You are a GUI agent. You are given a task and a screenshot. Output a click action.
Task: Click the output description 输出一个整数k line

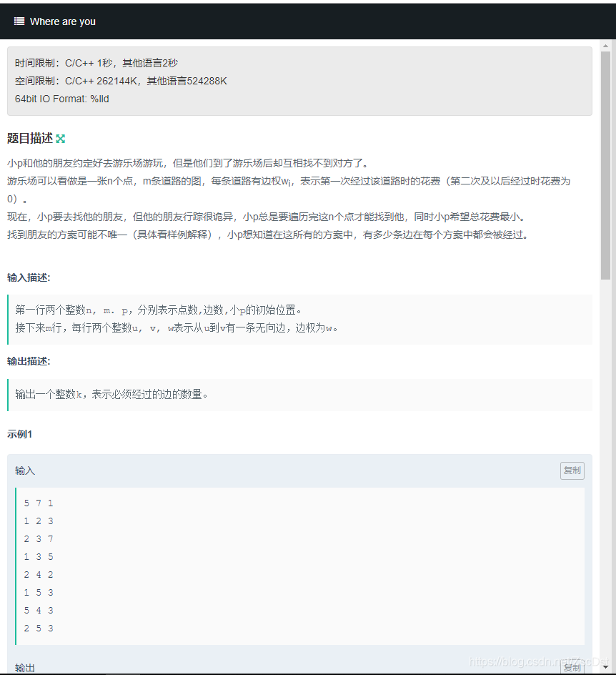[x=111, y=394]
